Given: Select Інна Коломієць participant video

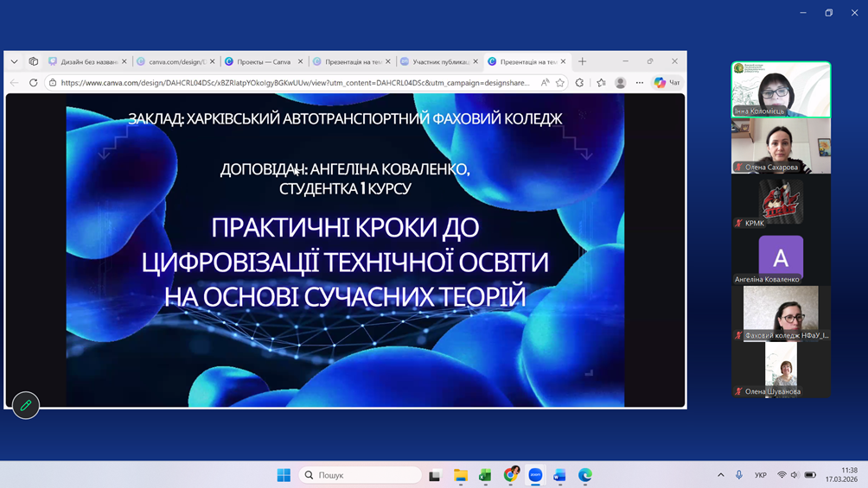Looking at the screenshot, I should [x=781, y=90].
